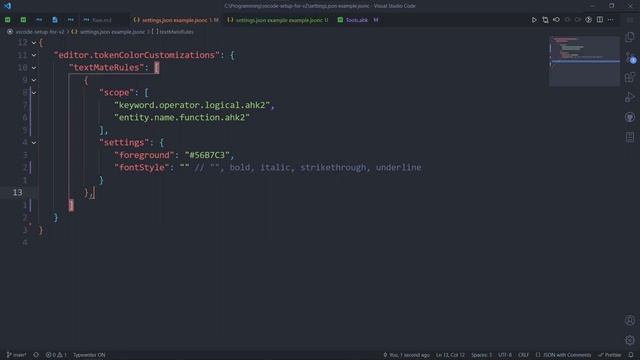The image size is (640, 360).
Task: Toggle the Typewriter ON status item
Action: [x=89, y=355]
